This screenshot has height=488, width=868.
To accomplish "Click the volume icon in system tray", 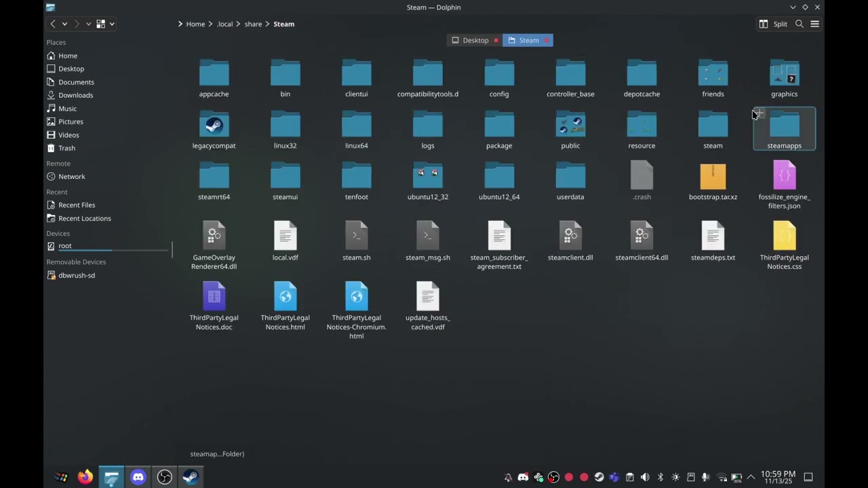I will tap(645, 477).
